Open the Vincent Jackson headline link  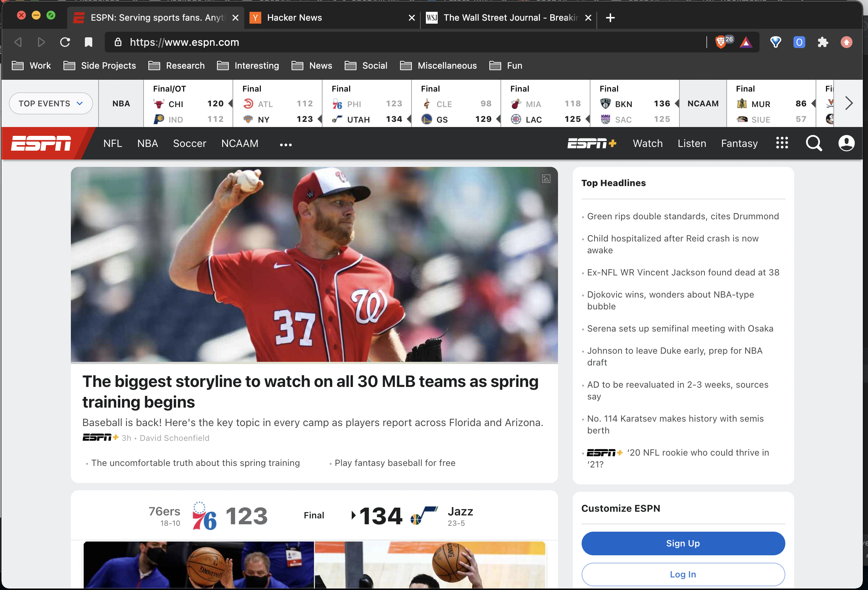click(683, 272)
